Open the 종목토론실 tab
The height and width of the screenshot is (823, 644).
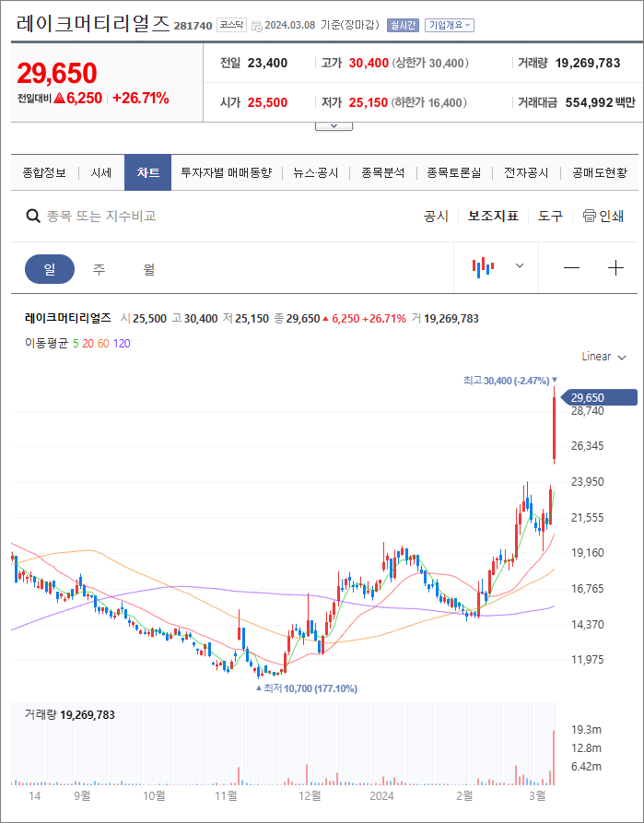(453, 172)
